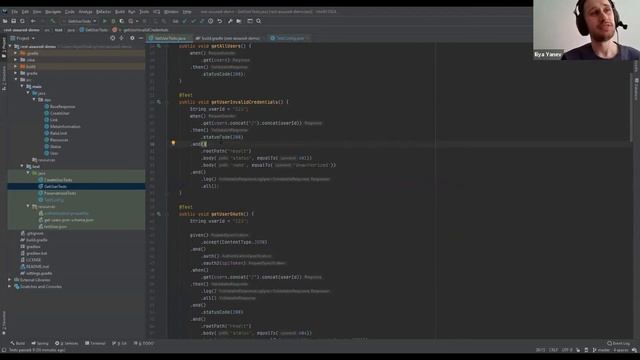Click Run with Coverage icon
Screen dimensions: 640x360
(x=122, y=21)
